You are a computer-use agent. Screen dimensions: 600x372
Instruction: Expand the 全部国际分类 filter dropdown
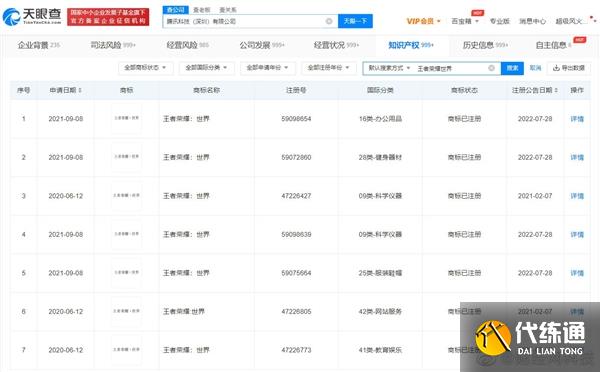[x=206, y=68]
